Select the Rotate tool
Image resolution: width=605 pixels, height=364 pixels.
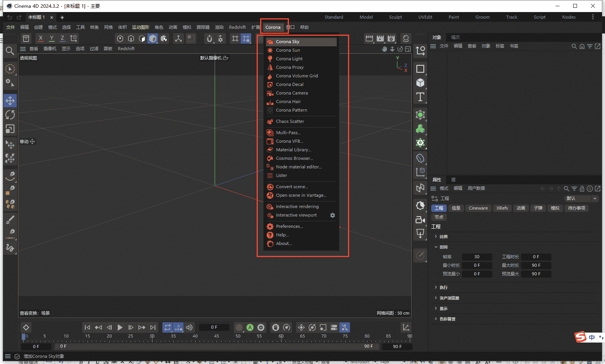10,115
